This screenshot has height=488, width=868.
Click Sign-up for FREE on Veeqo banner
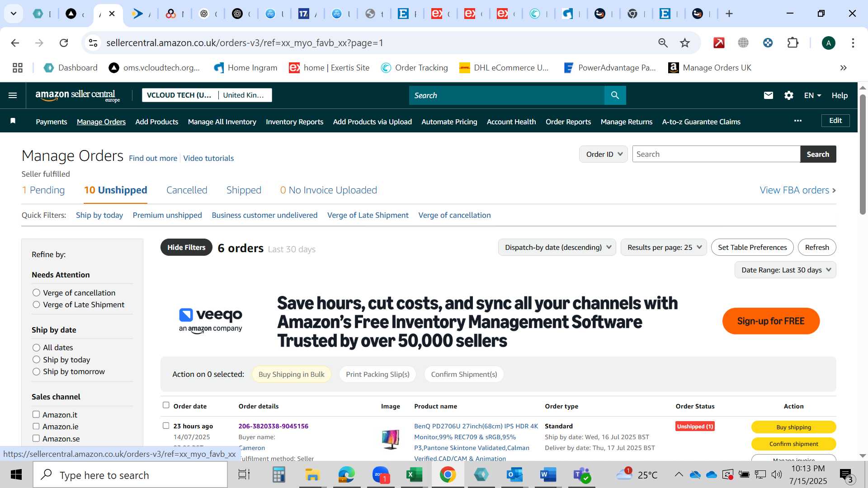[x=771, y=321]
